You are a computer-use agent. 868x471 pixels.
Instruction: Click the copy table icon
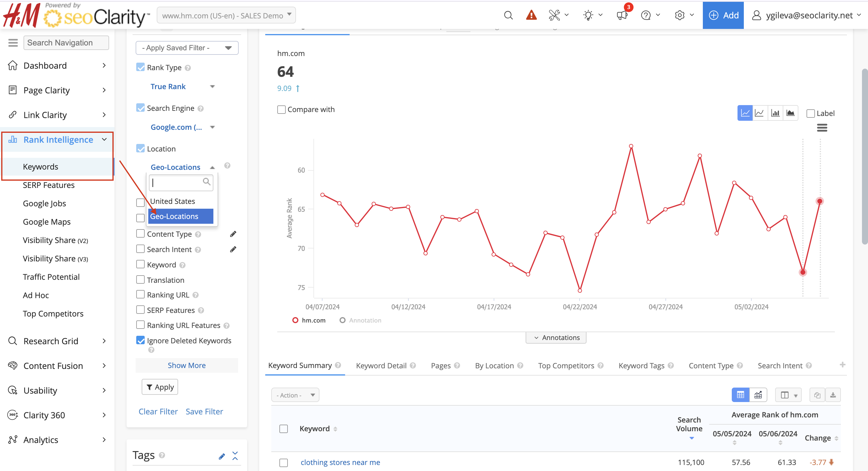pos(817,395)
